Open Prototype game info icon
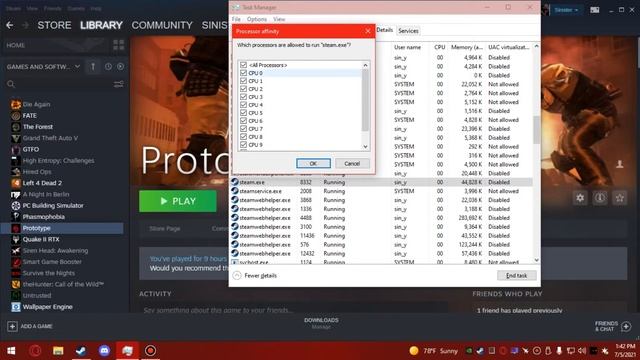640x360 pixels. coord(600,198)
